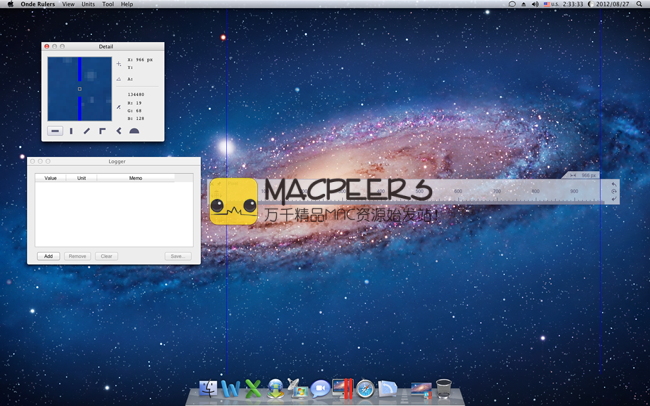
Task: Choose the diagonal line ruler tool
Action: (x=87, y=131)
